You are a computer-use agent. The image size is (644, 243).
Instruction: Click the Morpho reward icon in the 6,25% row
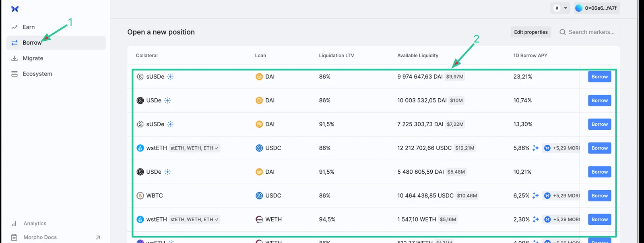click(547, 195)
